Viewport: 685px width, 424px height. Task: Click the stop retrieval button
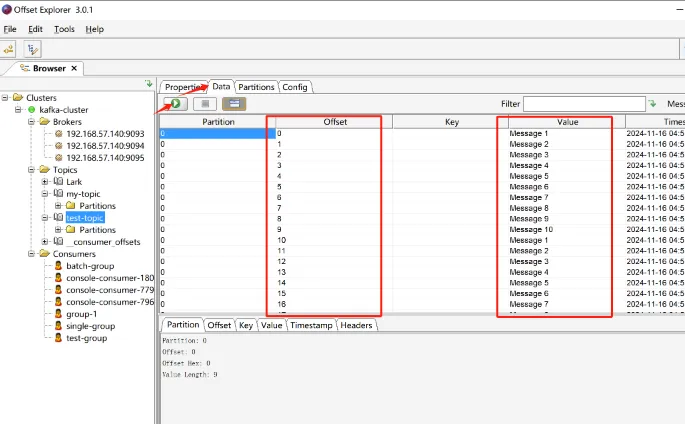(205, 104)
